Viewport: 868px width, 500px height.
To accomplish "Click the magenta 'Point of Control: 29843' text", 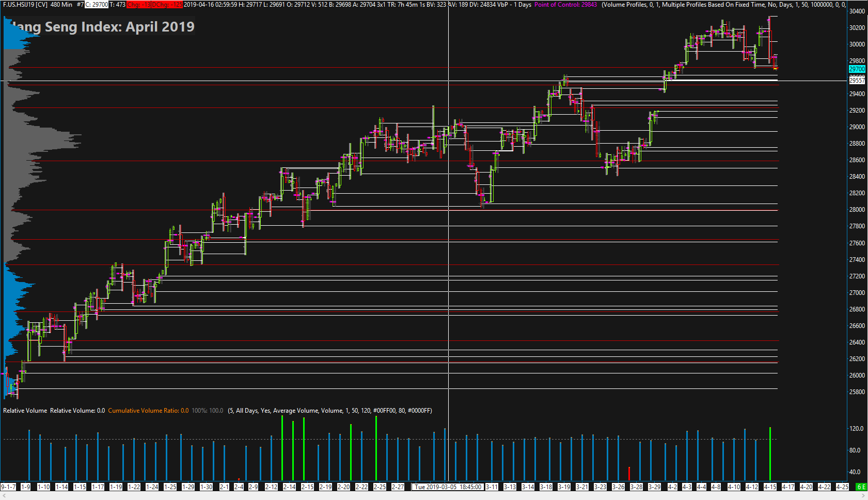I will [565, 5].
